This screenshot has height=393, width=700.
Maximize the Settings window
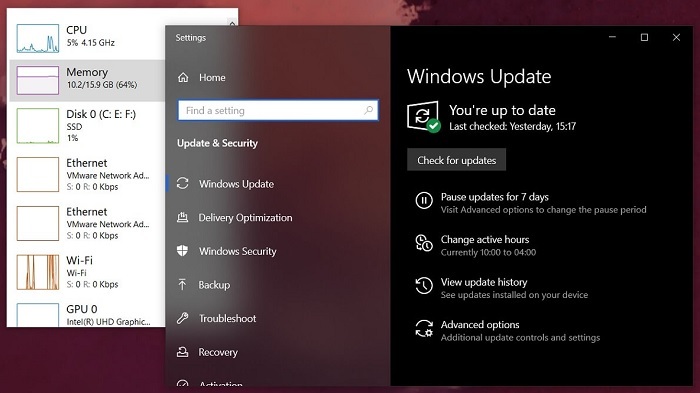(x=644, y=38)
